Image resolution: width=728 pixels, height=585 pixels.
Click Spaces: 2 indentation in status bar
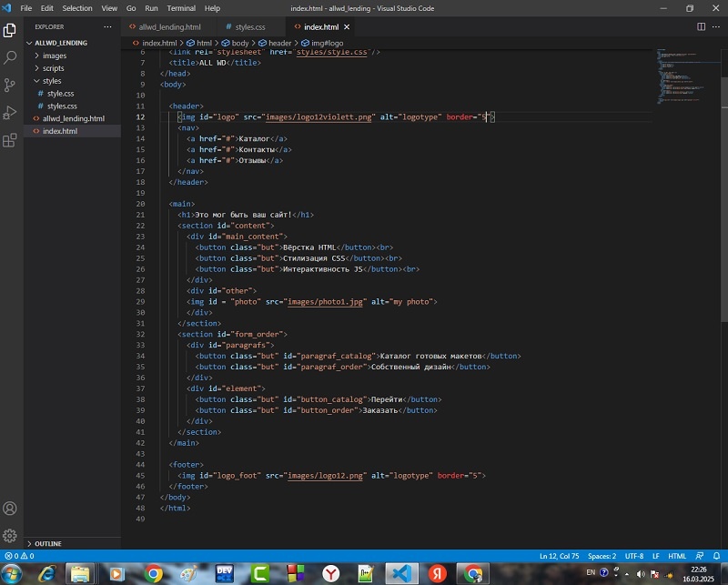(x=602, y=555)
